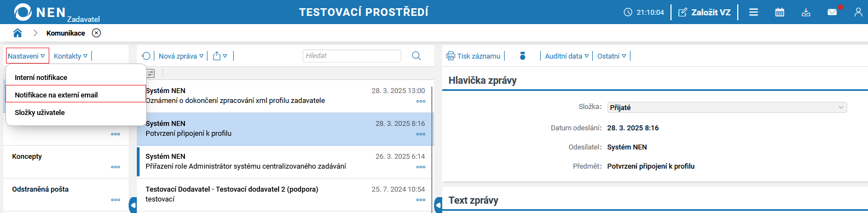The height and width of the screenshot is (213, 868).
Task: Open the Kontakty dropdown
Action: (x=71, y=56)
